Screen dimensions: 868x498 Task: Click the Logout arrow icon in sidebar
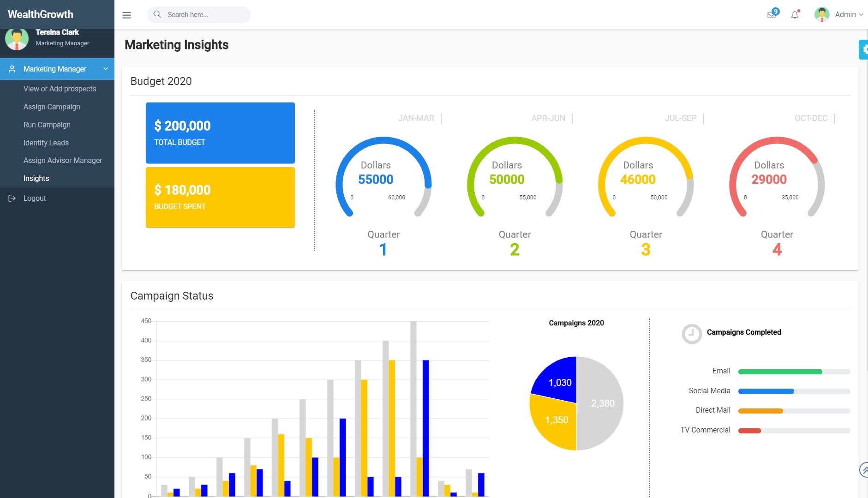[x=12, y=198]
